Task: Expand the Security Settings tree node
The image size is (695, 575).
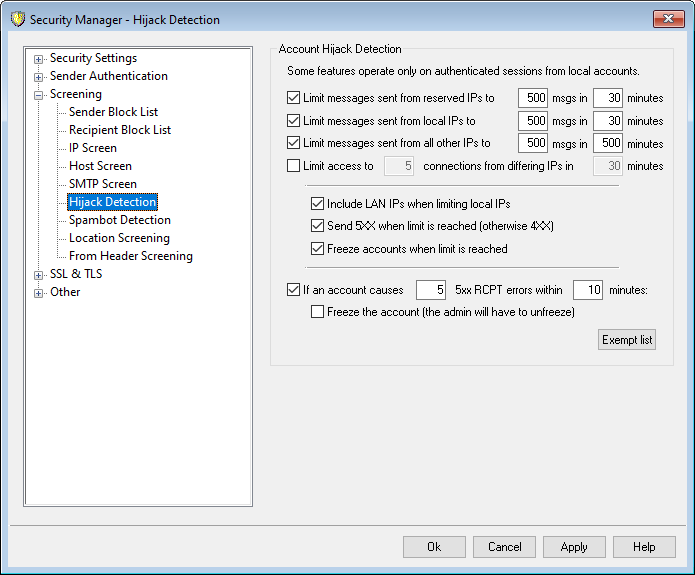Action: click(x=39, y=59)
